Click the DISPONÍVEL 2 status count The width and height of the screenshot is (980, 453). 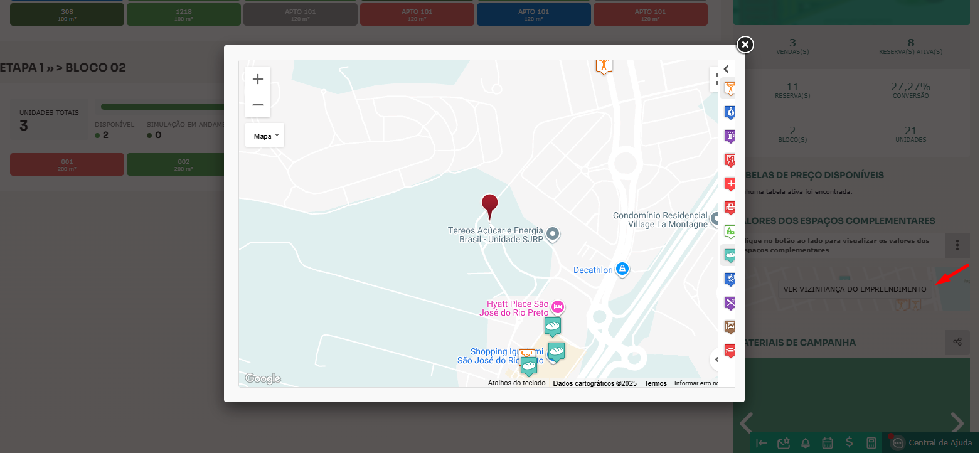coord(114,130)
